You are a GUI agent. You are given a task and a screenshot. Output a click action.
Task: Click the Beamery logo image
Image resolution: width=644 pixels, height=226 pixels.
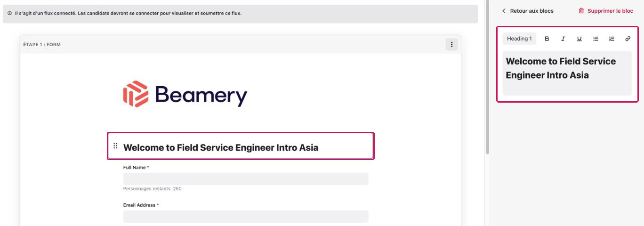185,94
